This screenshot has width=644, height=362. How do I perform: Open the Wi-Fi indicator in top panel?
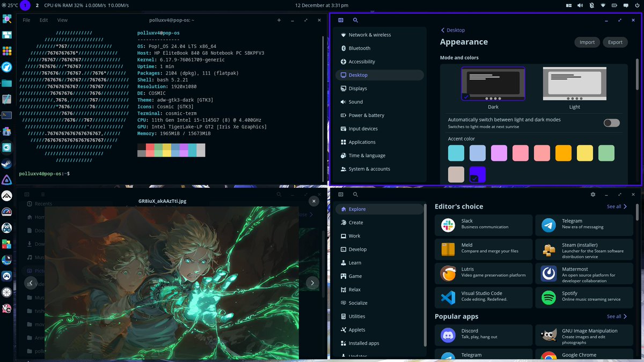tap(603, 5)
